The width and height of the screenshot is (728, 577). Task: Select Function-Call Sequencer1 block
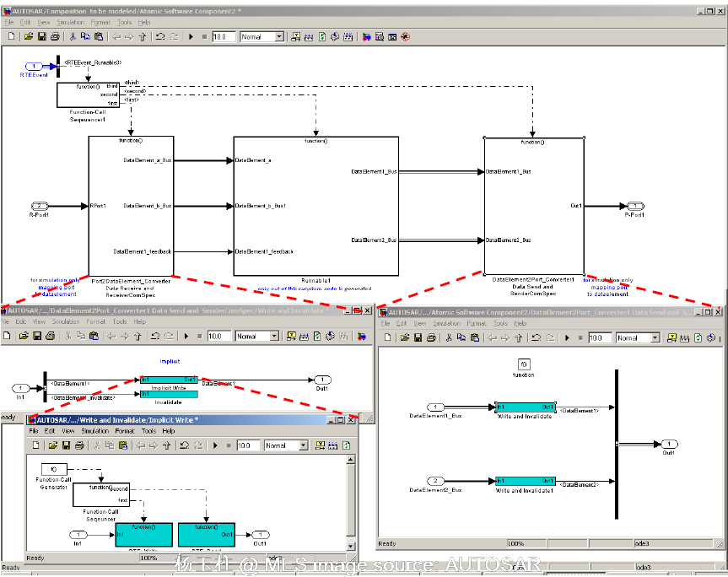[x=88, y=94]
